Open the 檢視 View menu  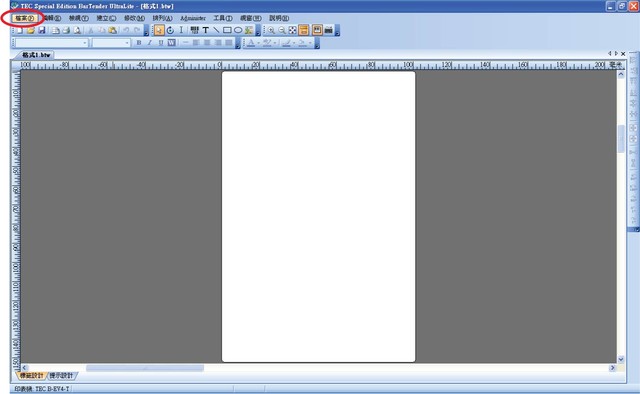click(x=78, y=18)
